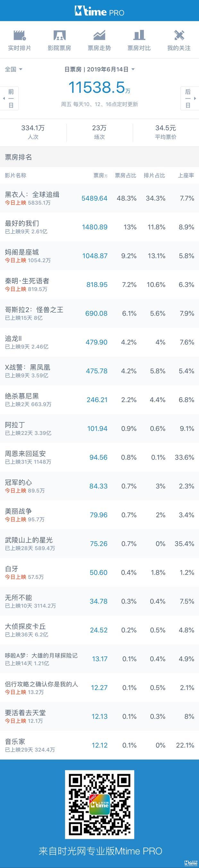Screen dimensions: 199x868
Task: Tap the QR code image
Action: tap(99, 804)
